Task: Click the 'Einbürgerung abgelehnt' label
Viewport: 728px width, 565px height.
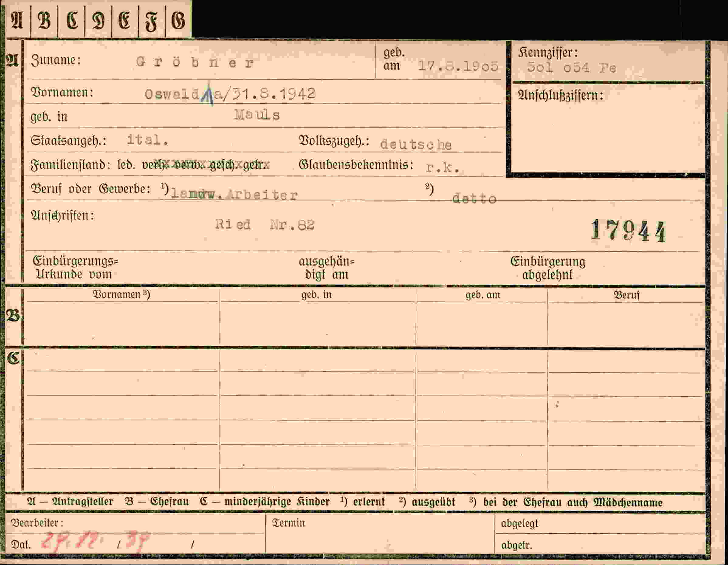Action: [x=548, y=268]
